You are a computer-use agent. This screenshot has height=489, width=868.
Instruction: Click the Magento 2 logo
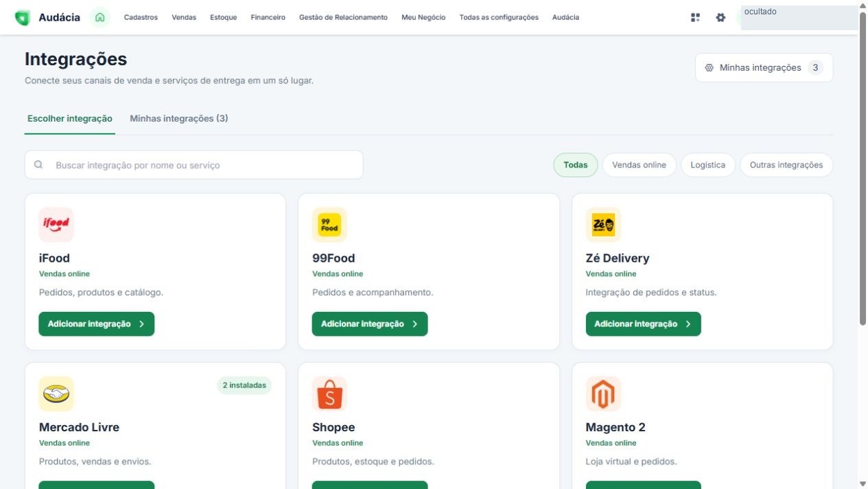[x=603, y=394]
